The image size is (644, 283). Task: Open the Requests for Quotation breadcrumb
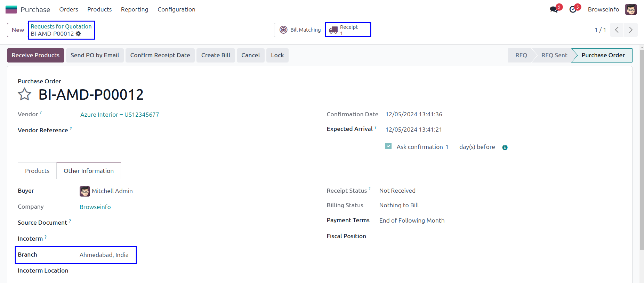pos(61,26)
